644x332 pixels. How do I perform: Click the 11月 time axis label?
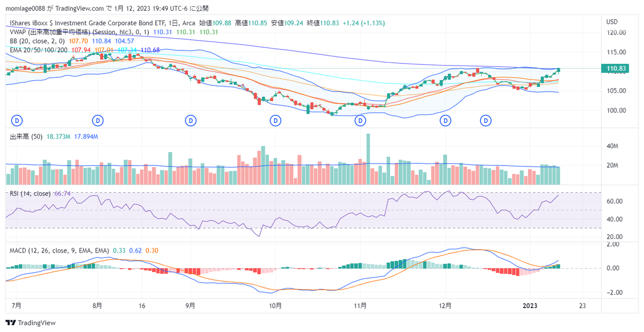(360, 306)
